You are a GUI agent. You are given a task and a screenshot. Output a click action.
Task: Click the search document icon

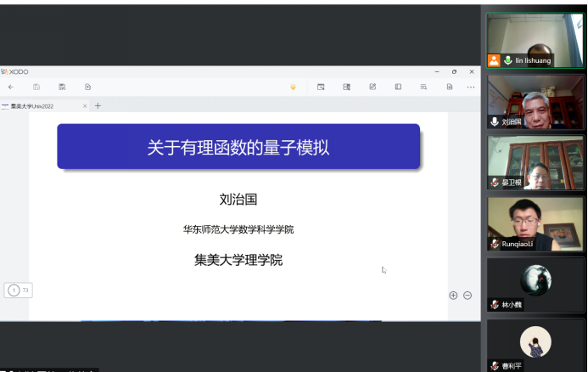[x=423, y=87]
